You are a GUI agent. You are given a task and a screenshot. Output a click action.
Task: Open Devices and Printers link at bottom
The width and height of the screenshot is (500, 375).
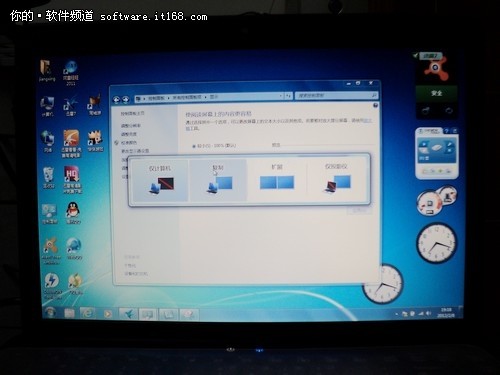[136, 274]
